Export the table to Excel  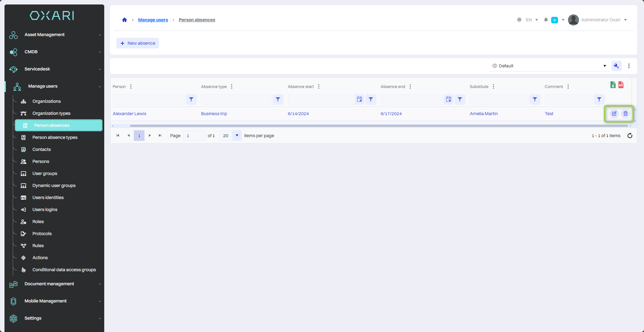coord(613,85)
